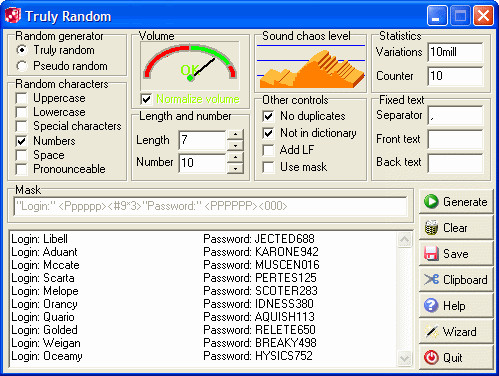Click the Front text field
Image resolution: width=499 pixels, height=376 pixels.
pos(455,139)
